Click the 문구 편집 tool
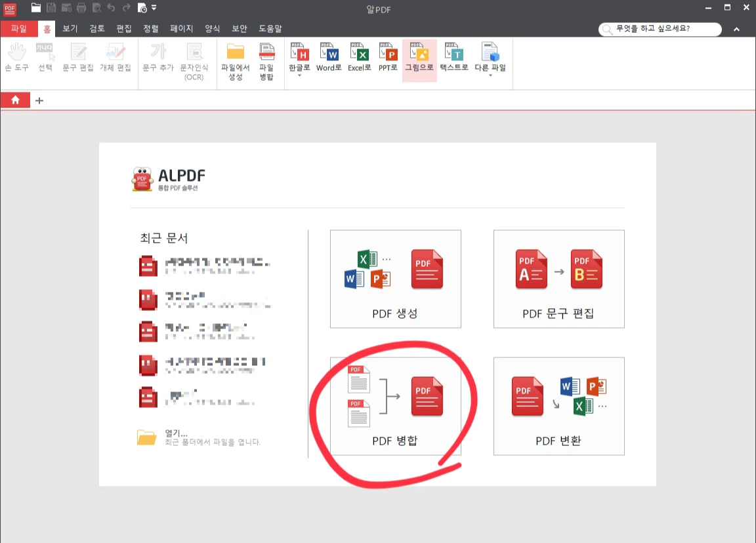Screen dimensions: 756x543 coord(78,57)
